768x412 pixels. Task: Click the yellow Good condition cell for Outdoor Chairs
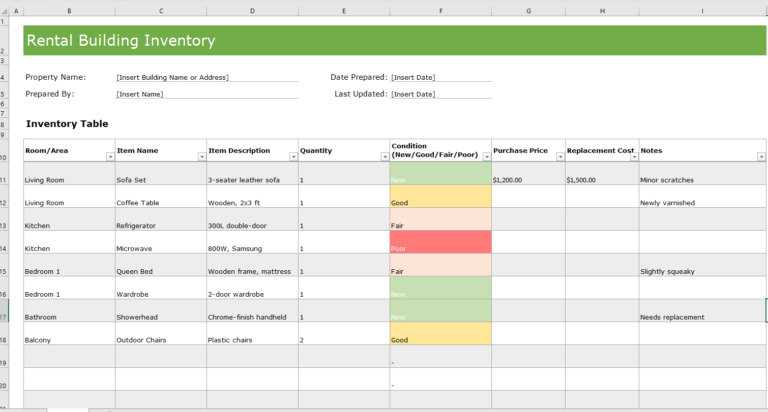(440, 334)
